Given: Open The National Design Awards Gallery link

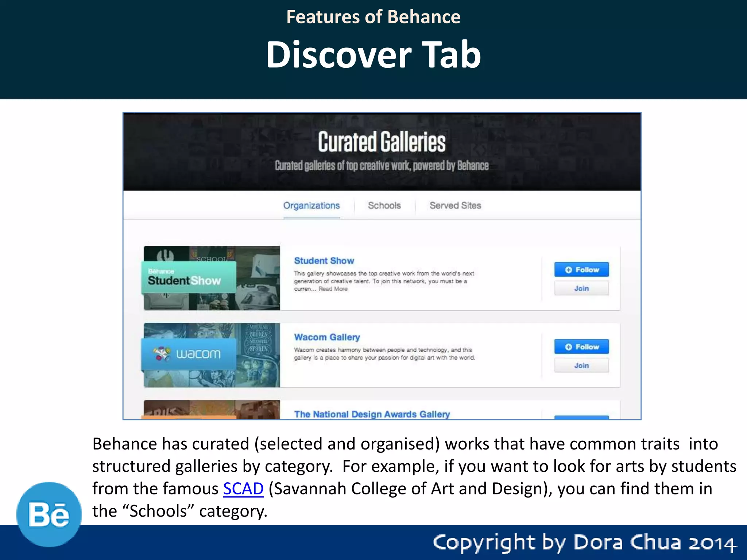Looking at the screenshot, I should pyautogui.click(x=372, y=414).
